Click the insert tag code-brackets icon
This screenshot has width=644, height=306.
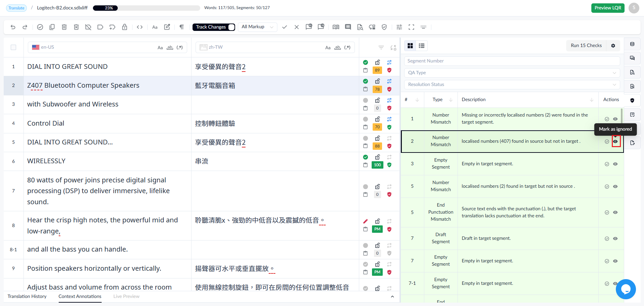(140, 27)
